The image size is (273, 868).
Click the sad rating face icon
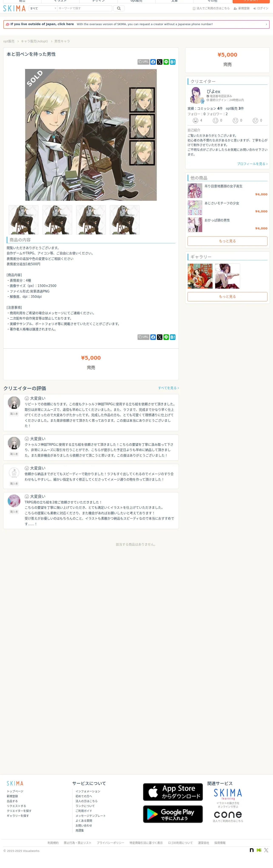256,120
